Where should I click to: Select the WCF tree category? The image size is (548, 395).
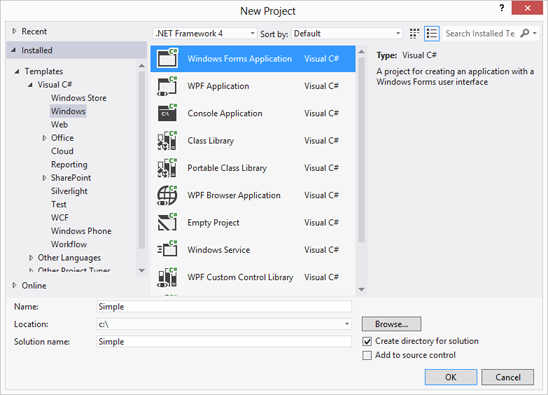coord(60,218)
